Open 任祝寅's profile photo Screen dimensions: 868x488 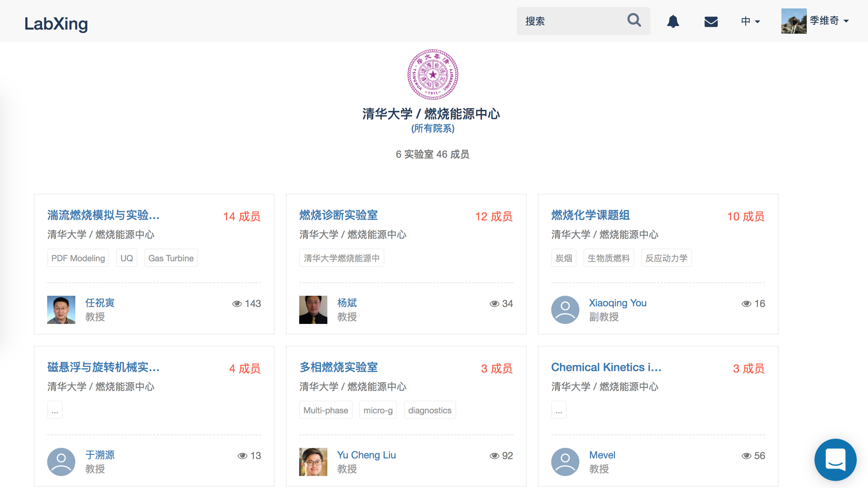[x=61, y=310]
